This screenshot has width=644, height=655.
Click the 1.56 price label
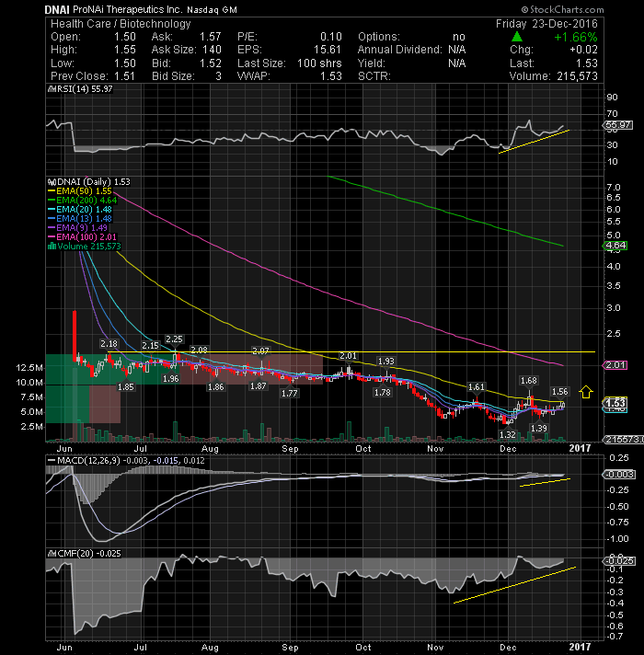pos(560,391)
